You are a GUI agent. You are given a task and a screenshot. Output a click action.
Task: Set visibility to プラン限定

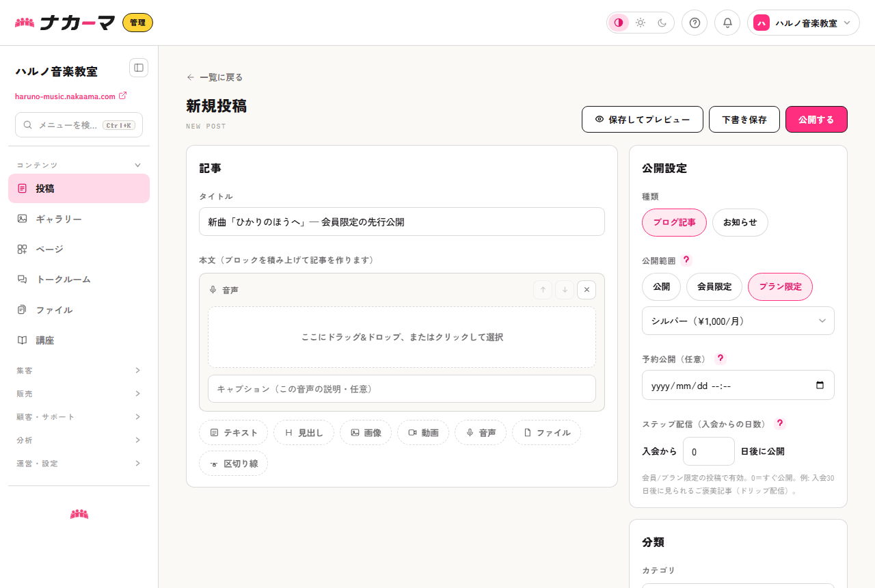click(780, 286)
